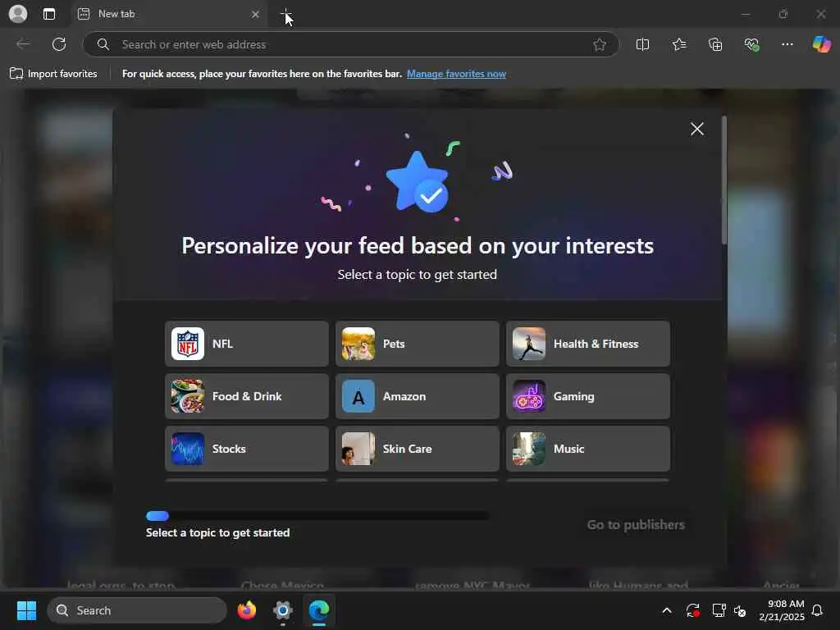Add page to favorites star icon
The width and height of the screenshot is (840, 630).
coord(600,44)
